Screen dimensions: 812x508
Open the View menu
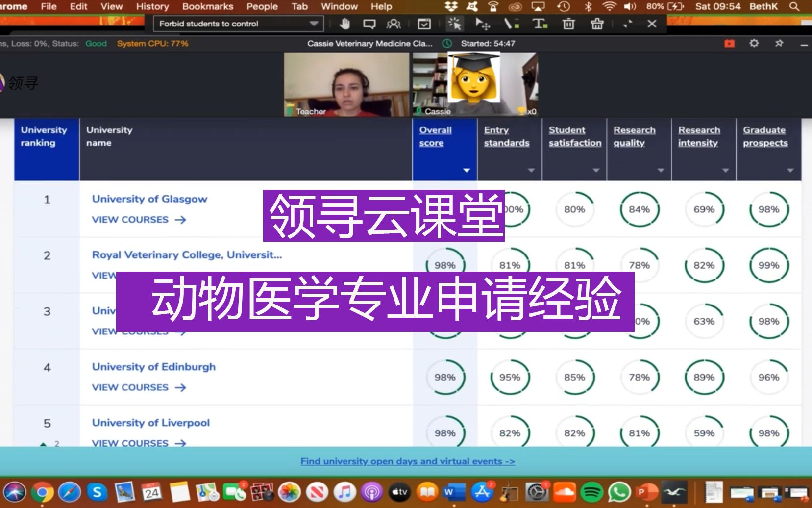(112, 6)
